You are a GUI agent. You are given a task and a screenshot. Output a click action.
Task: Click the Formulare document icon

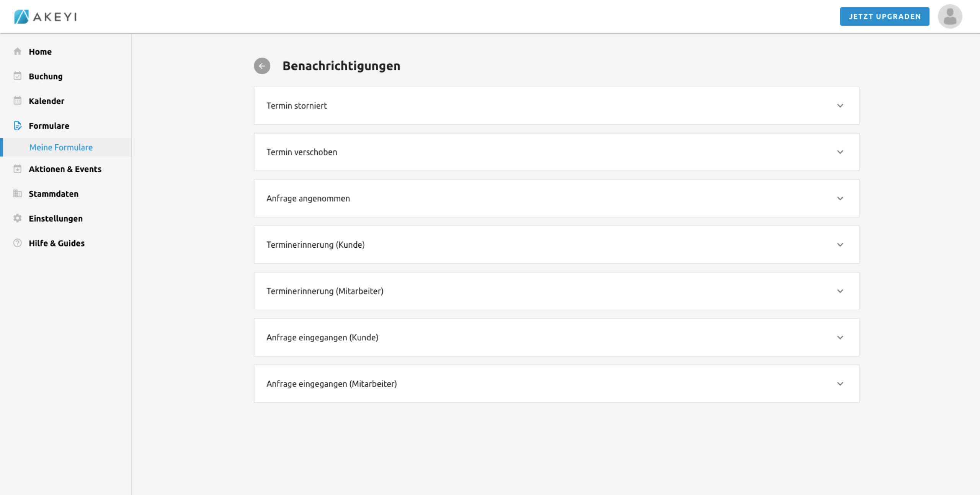(x=17, y=126)
